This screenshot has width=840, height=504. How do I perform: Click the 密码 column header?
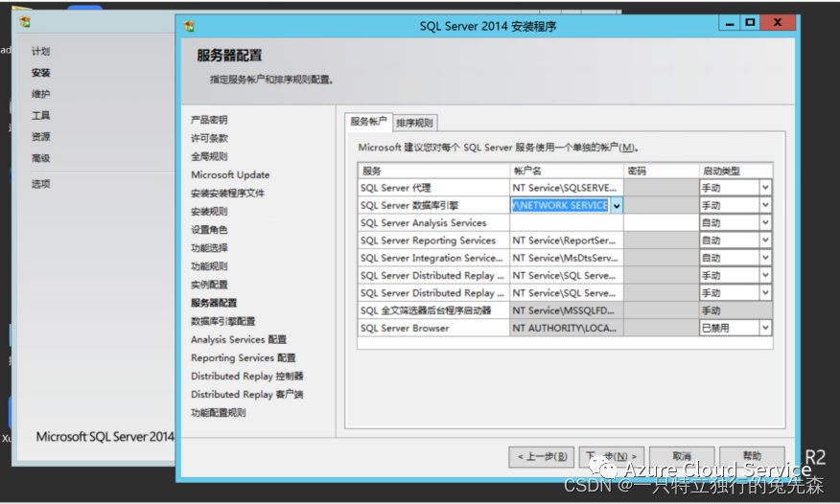[661, 171]
